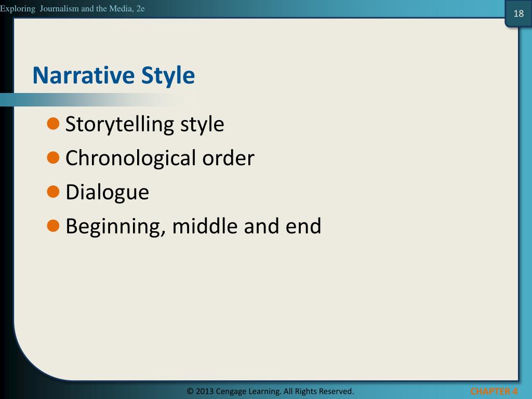The image size is (532, 399).
Task: Click the slide number 18 badge
Action: coord(518,14)
